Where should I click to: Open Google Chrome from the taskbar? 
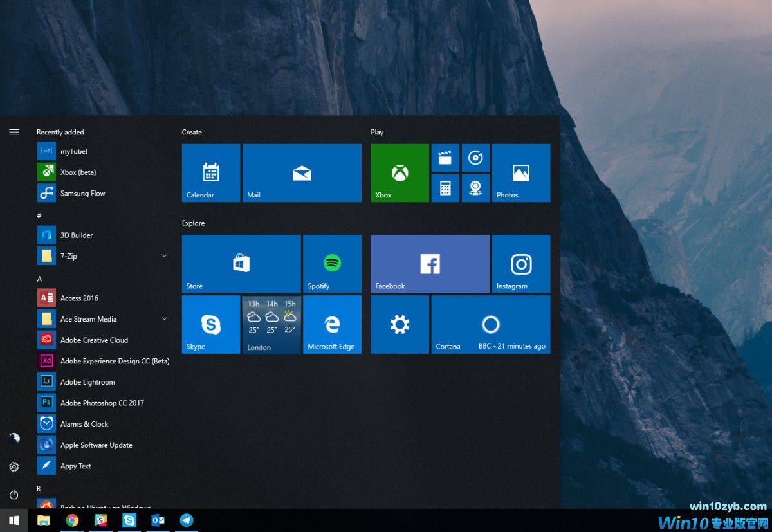coord(72,520)
